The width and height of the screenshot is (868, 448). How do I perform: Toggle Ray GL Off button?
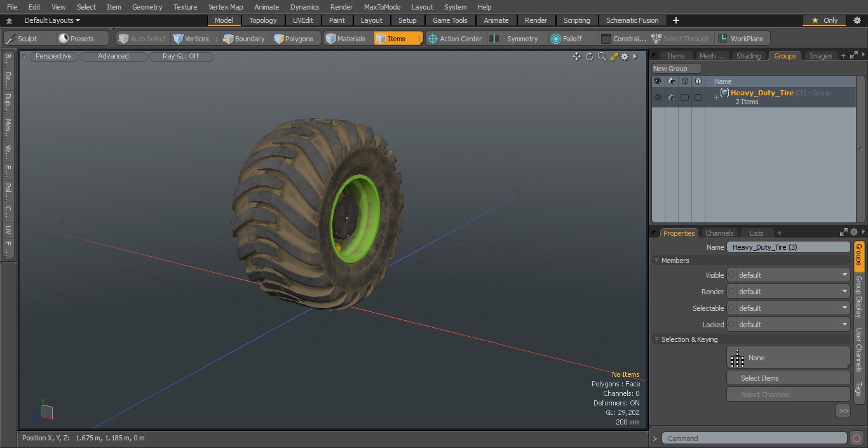coord(180,57)
